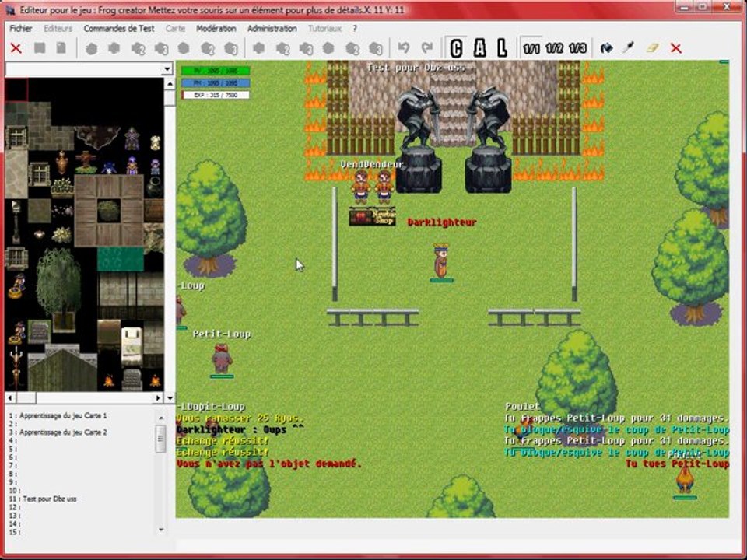Select the paint bucket fill tool

pos(606,48)
